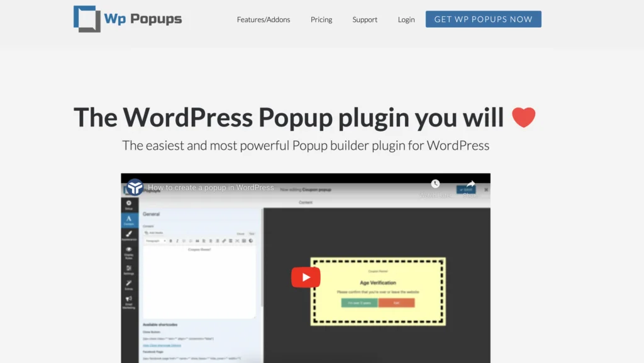Click the green age confirmation button in the popup
This screenshot has height=363, width=644.
point(359,303)
